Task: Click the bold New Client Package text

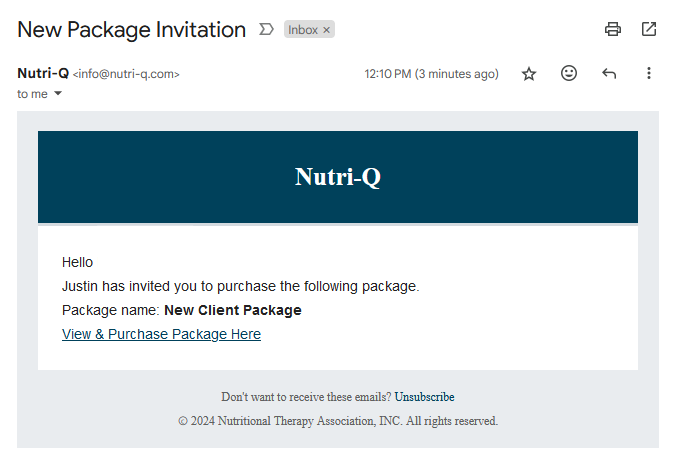Action: (x=233, y=310)
